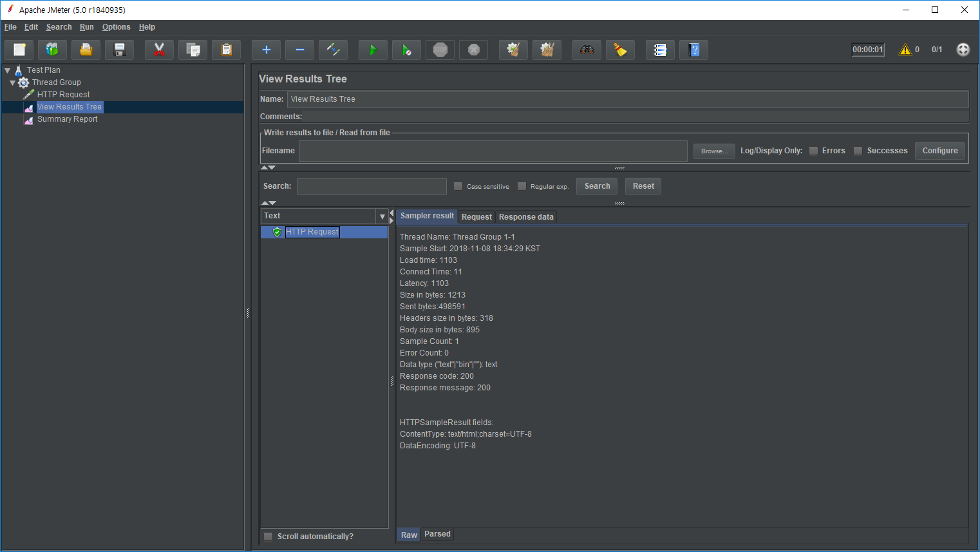Click Start no pauses icon
The height and width of the screenshot is (552, 980).
coord(407,50)
